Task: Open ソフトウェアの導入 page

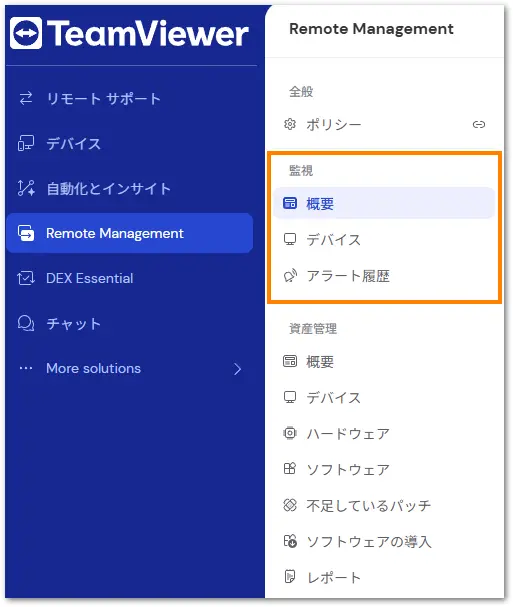Action: (384, 541)
